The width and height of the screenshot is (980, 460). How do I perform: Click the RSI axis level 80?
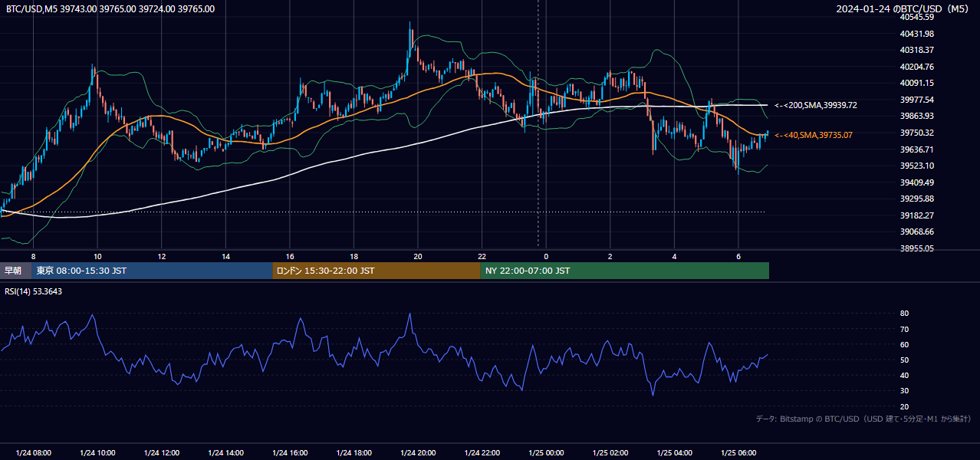pyautogui.click(x=904, y=314)
